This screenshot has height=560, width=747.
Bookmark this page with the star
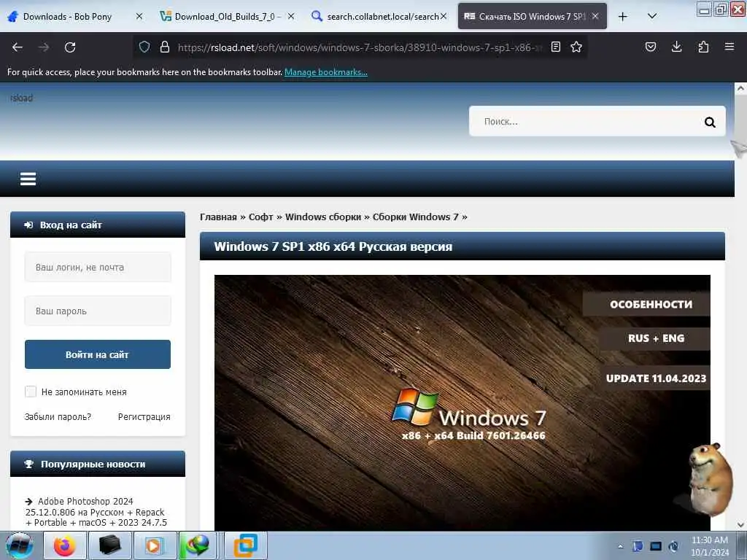(576, 47)
